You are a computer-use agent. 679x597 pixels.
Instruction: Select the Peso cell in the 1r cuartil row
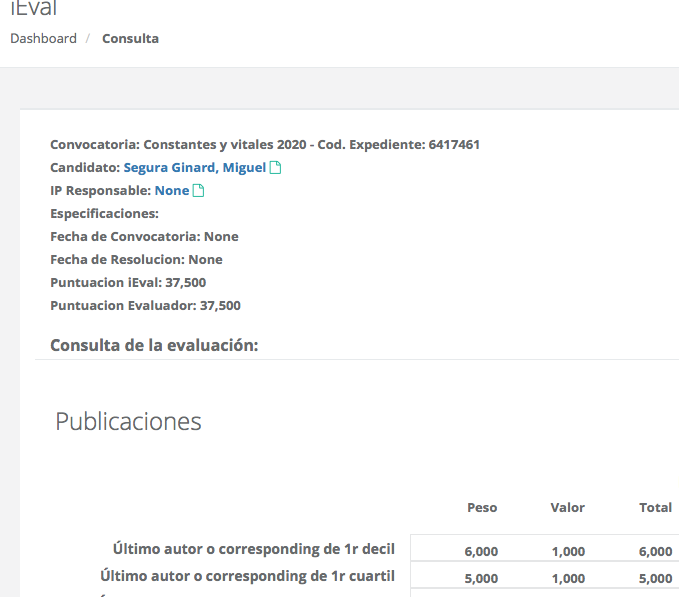click(481, 578)
